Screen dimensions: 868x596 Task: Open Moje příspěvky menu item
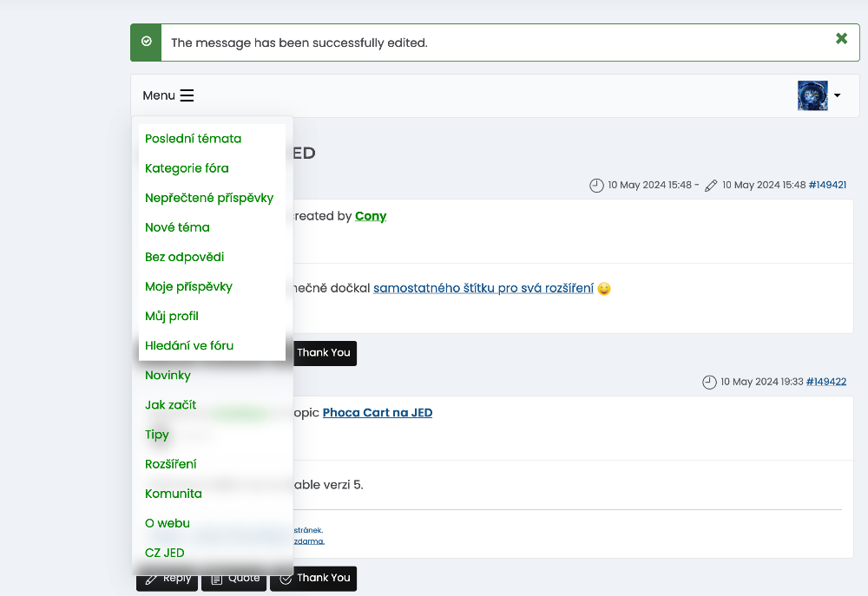click(188, 286)
